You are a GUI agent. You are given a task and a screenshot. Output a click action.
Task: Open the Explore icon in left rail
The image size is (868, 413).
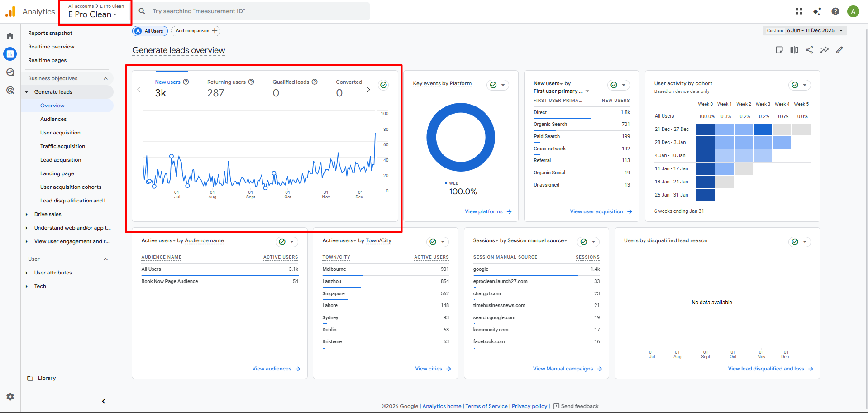tap(10, 72)
